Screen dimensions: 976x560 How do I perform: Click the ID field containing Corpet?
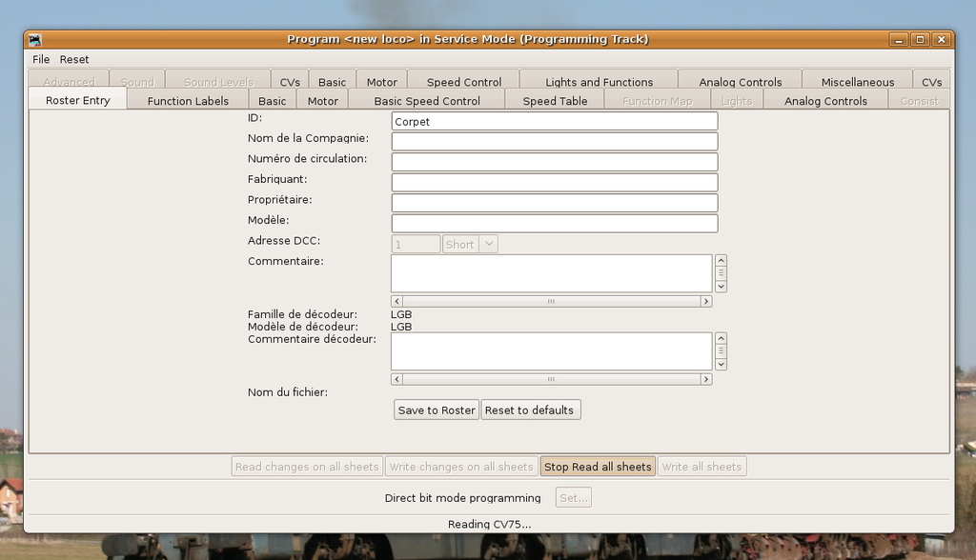click(x=555, y=121)
